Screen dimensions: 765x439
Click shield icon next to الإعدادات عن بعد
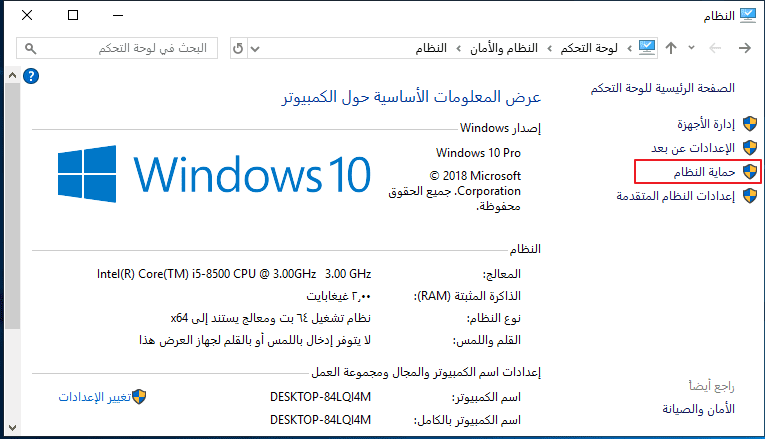750,148
